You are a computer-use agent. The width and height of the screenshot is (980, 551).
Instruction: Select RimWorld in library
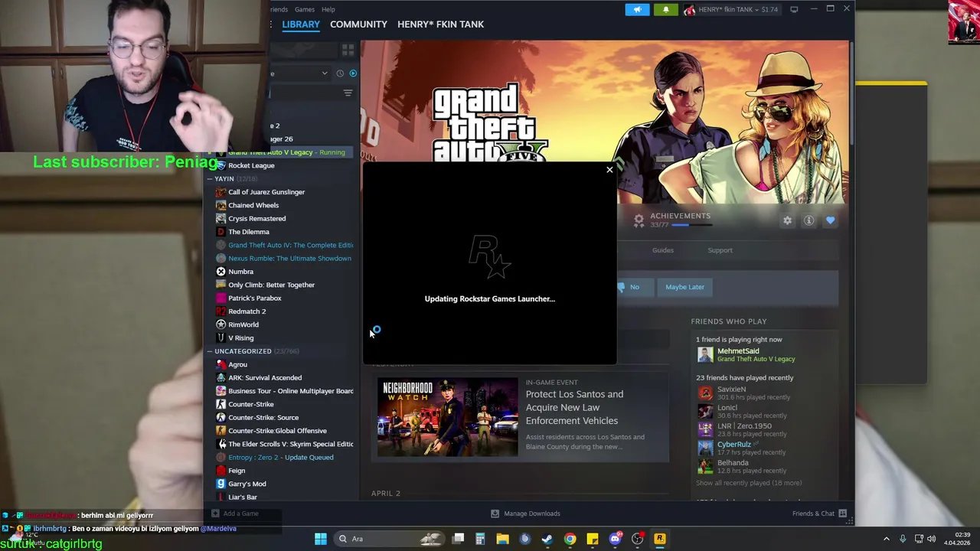tap(243, 324)
